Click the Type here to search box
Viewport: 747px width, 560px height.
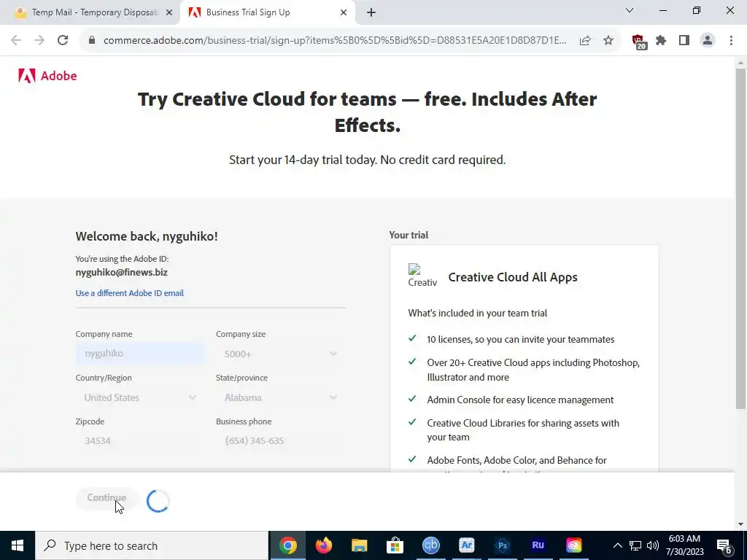point(152,545)
